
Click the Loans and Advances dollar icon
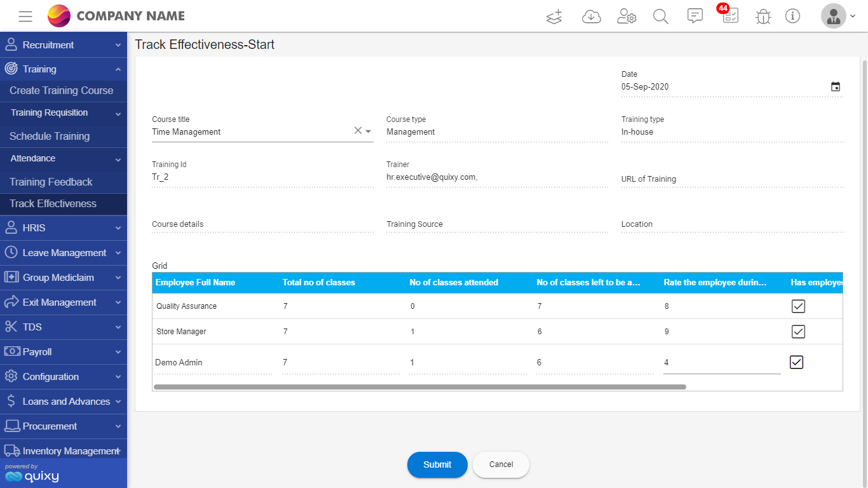point(11,401)
